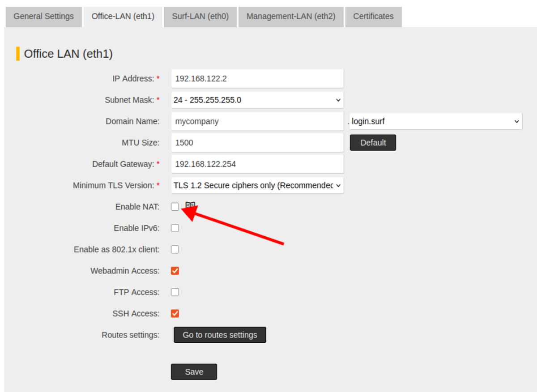
Task: Toggle Enable as 802.1x client checkbox
Action: tap(175, 249)
